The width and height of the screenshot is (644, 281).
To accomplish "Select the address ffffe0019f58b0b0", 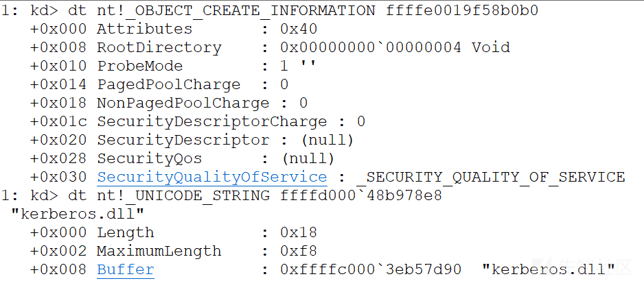I will point(462,11).
